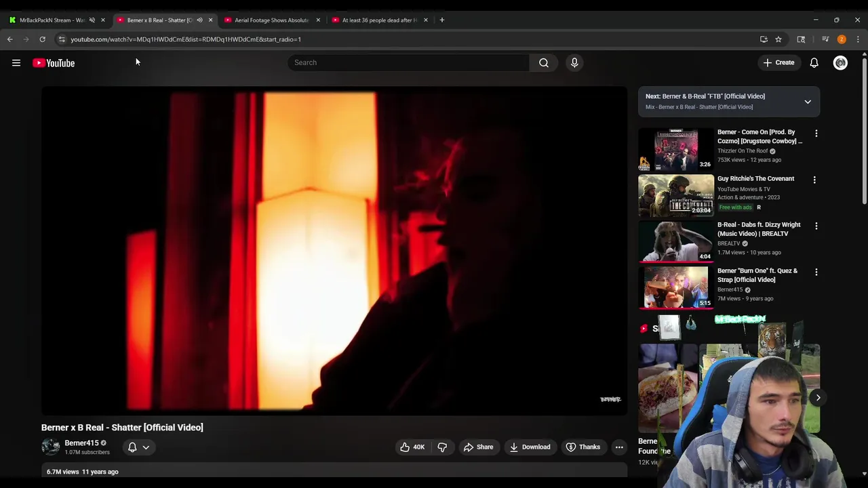Open the YouTube guide hamburger menu

pyautogui.click(x=16, y=63)
